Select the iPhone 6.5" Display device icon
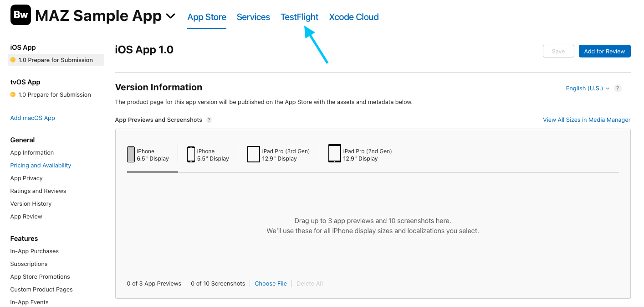This screenshot has height=307, width=644. (131, 155)
